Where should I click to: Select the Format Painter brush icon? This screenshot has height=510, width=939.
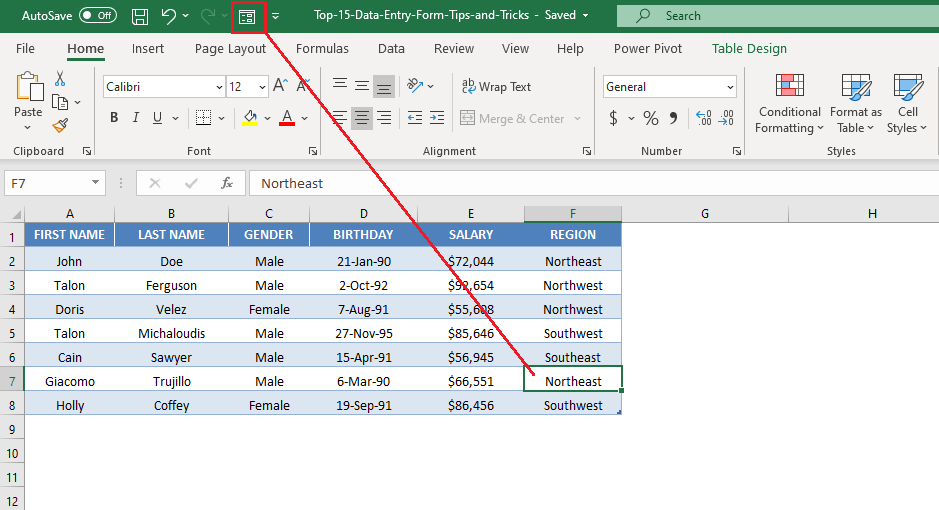60,125
